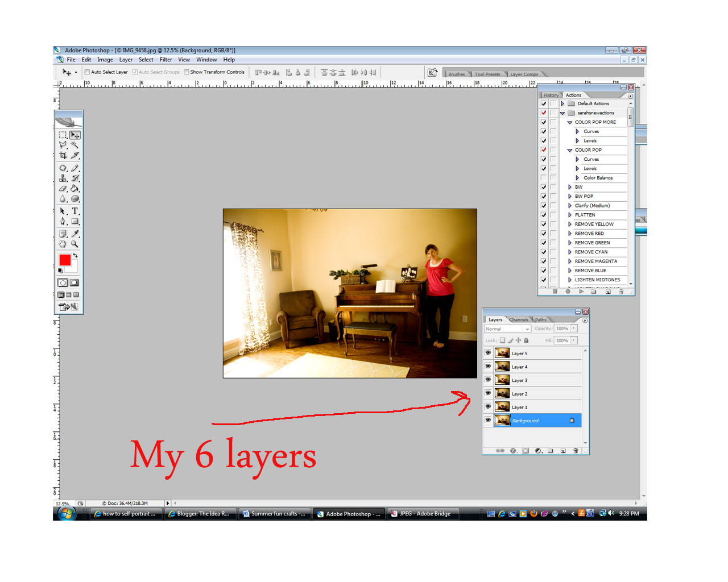Screen dimensions: 728x582
Task: Toggle Default Actions set checkbox
Action: coord(544,103)
